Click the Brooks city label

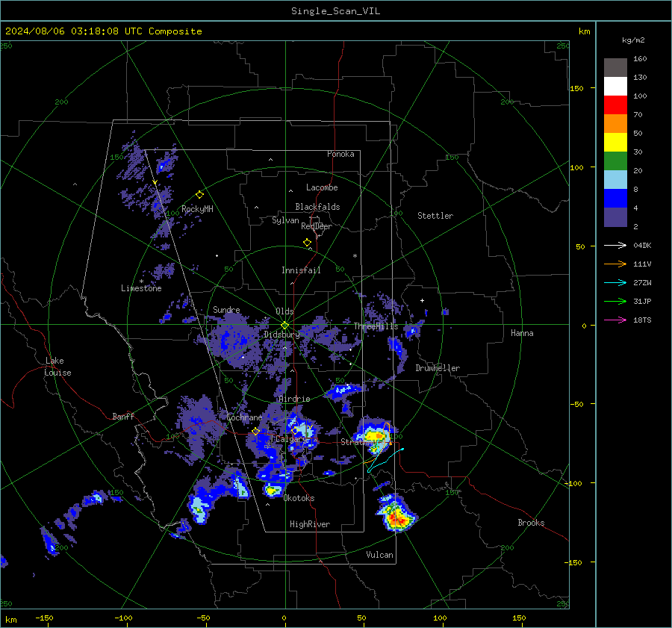tap(531, 523)
